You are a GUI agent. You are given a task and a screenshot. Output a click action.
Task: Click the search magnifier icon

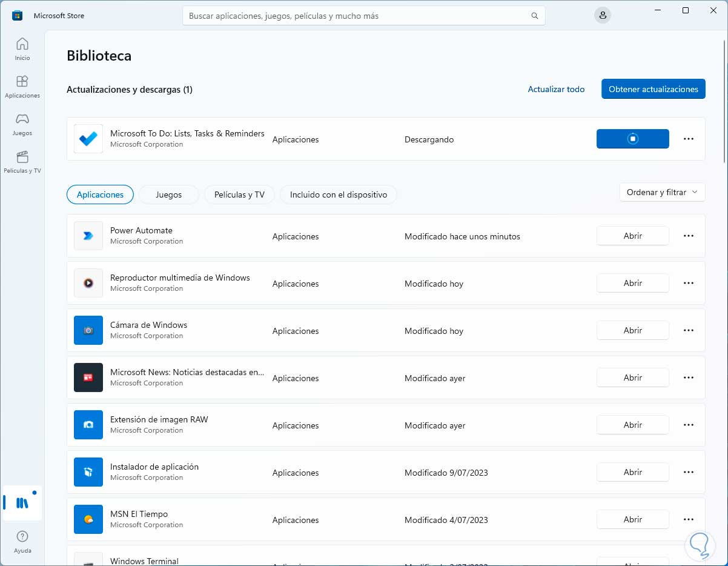(534, 16)
